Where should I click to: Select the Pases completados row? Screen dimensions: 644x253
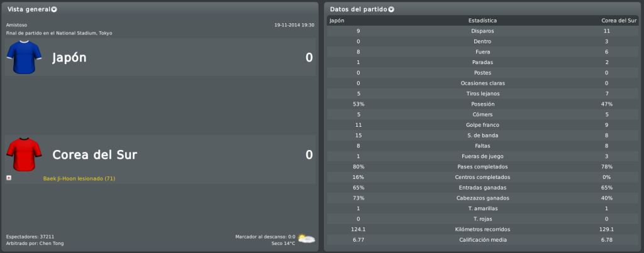click(x=482, y=167)
